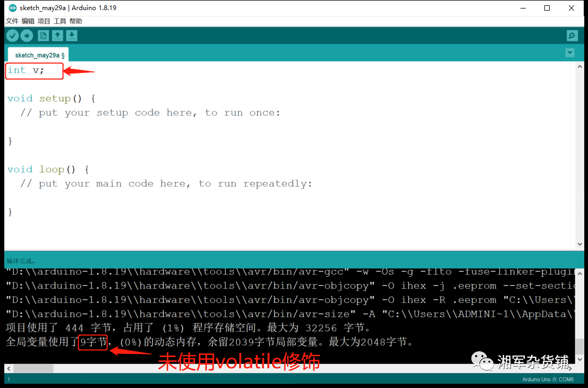
Task: Click the avr-size console output line
Action: [x=290, y=313]
